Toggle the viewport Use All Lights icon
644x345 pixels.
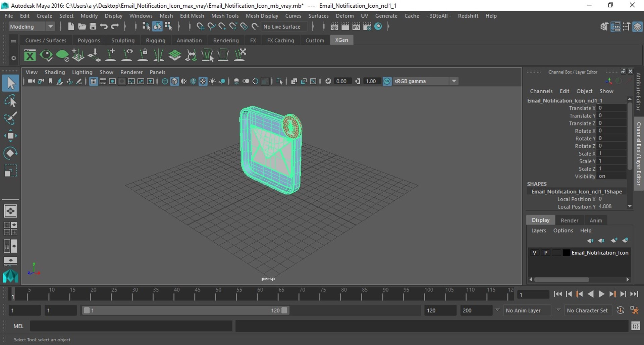[212, 81]
